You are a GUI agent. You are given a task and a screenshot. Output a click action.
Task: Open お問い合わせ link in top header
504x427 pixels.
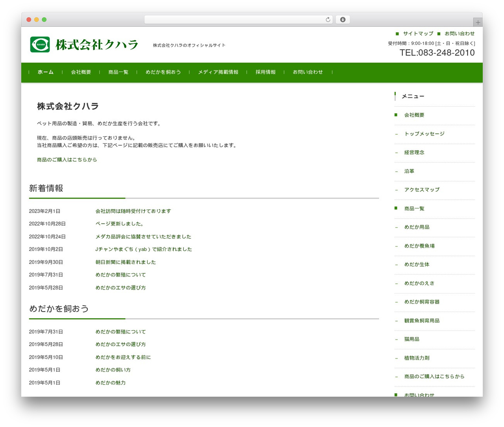460,34
